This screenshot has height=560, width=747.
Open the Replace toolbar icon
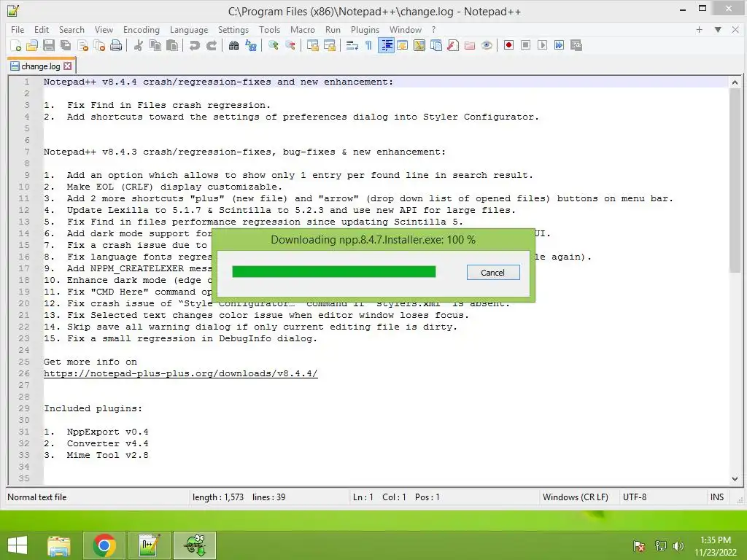[x=251, y=45]
